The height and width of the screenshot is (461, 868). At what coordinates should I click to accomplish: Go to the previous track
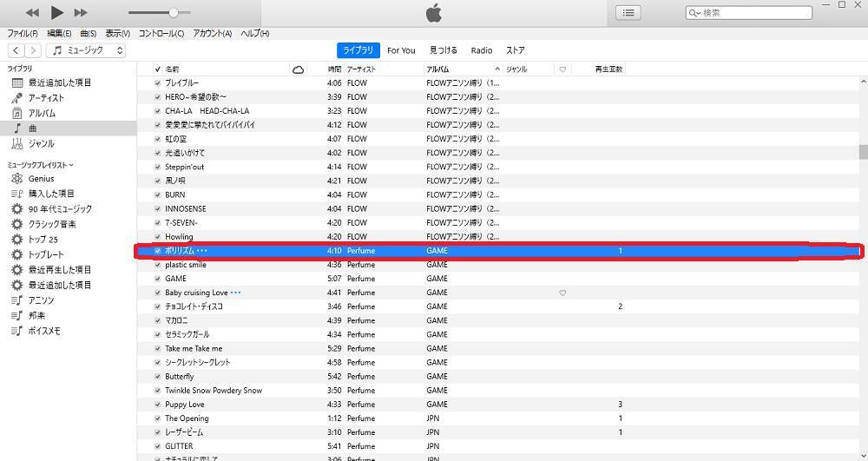point(32,12)
